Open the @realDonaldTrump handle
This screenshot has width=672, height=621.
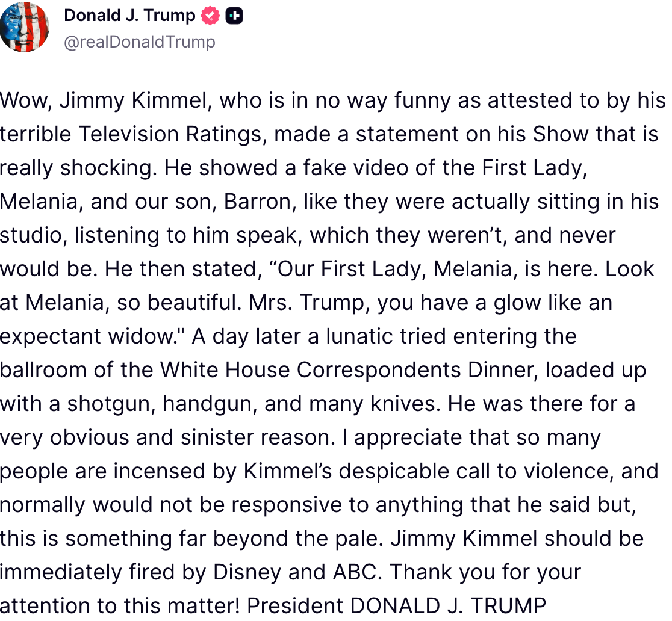click(x=140, y=42)
